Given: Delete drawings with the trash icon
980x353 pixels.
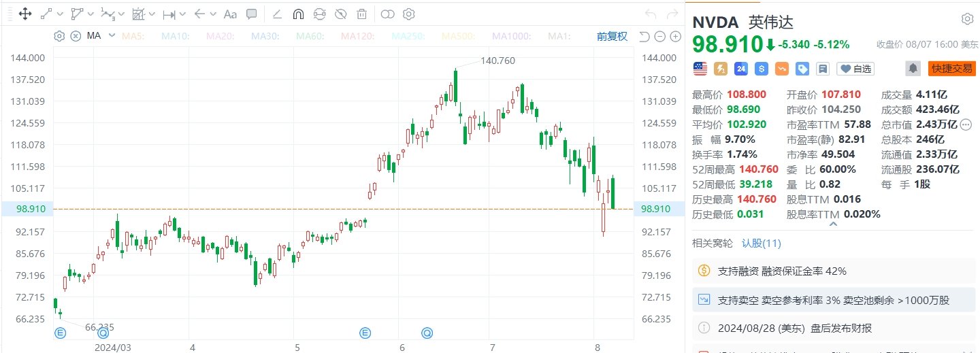Looking at the screenshot, I should click(362, 14).
